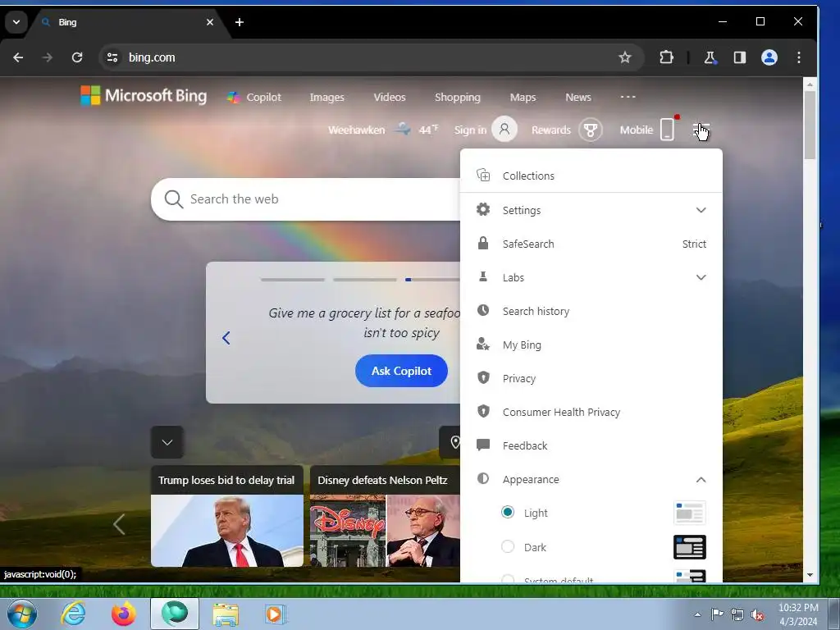Image resolution: width=840 pixels, height=630 pixels.
Task: Select the Dark appearance radio button
Action: point(507,546)
